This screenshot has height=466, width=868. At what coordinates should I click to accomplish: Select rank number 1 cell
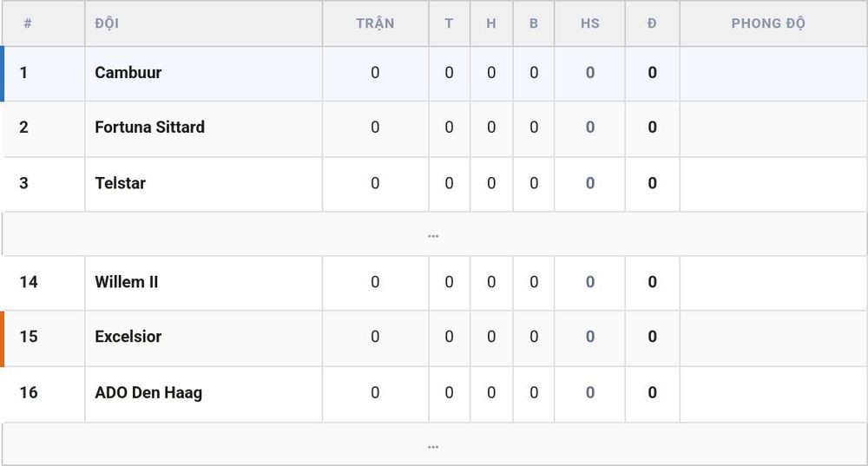point(23,73)
